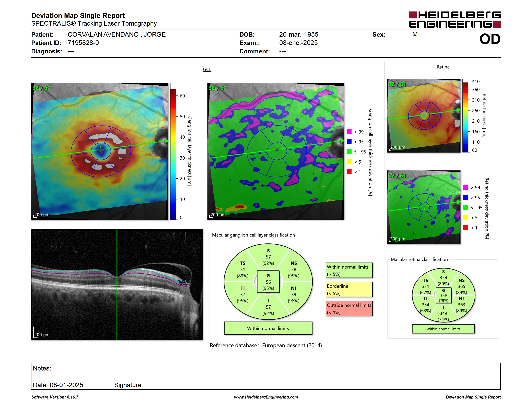The image size is (532, 411).
Task: Click patient name 'CORVALAN AVENDANO , JORGE'
Action: pyautogui.click(x=117, y=35)
